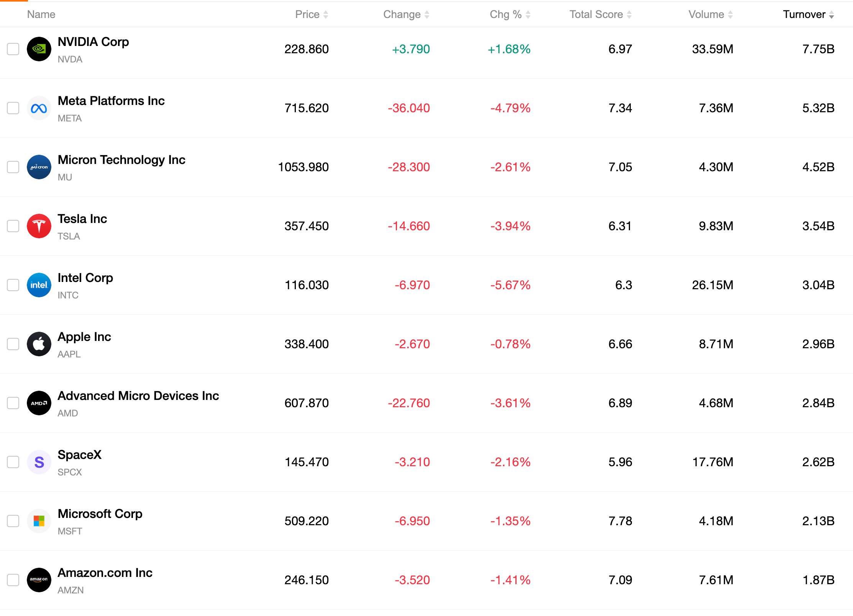Open the NVIDIA logo icon

39,49
